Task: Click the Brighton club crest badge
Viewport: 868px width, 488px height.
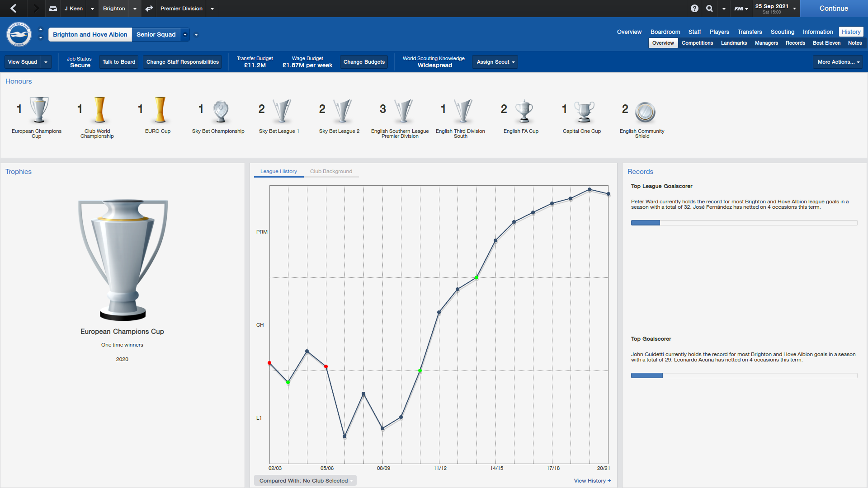Action: click(x=19, y=34)
